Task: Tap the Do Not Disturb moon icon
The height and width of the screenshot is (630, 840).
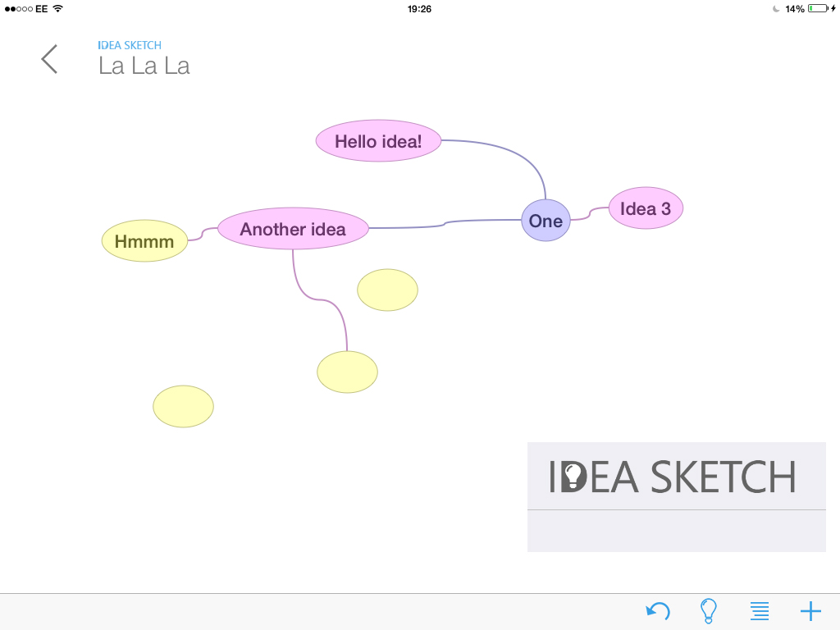Action: [x=776, y=9]
